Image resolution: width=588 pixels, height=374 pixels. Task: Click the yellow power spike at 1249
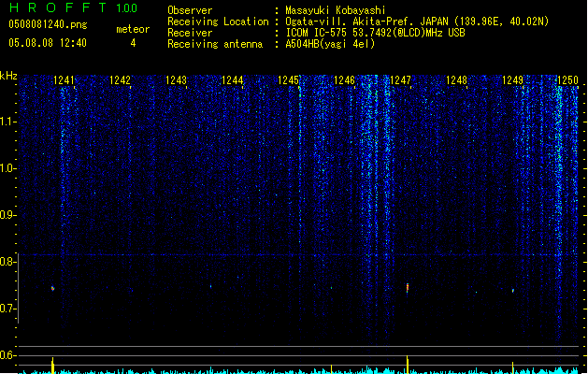(x=513, y=367)
